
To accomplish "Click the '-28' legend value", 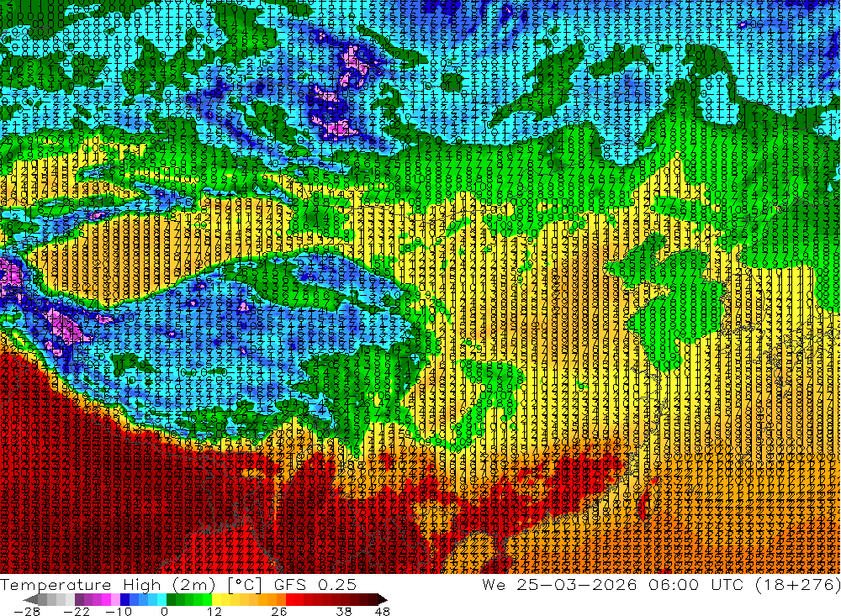I will coord(26,611).
